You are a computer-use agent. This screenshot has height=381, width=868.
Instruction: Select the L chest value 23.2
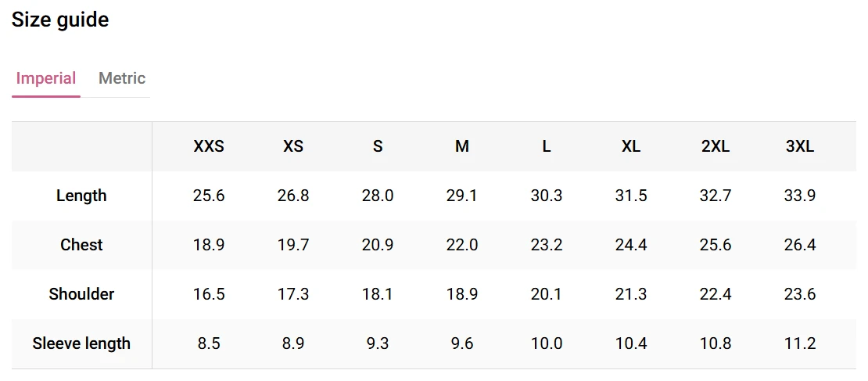(547, 245)
